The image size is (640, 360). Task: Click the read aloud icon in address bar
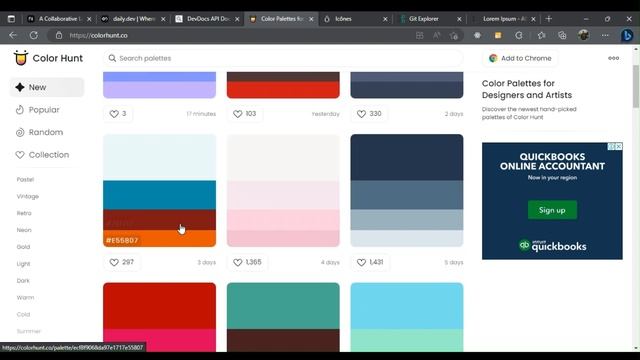click(436, 36)
